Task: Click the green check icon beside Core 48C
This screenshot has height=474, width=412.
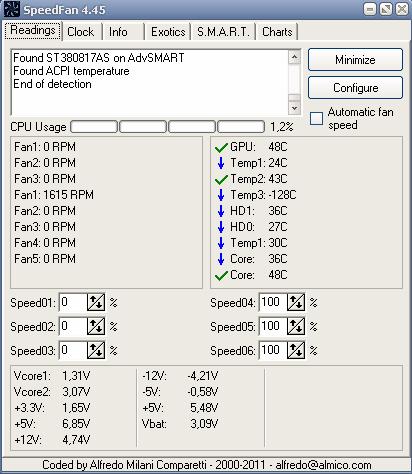Action: pyautogui.click(x=221, y=275)
